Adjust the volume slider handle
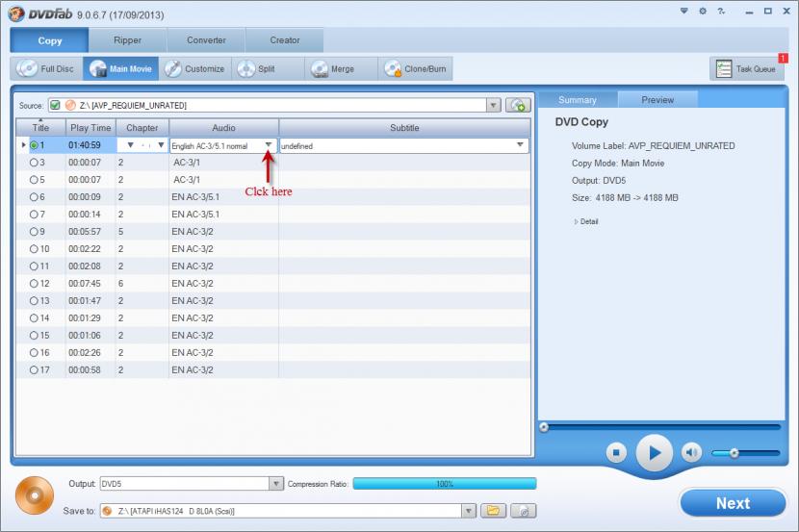The height and width of the screenshot is (532, 799). 734,452
